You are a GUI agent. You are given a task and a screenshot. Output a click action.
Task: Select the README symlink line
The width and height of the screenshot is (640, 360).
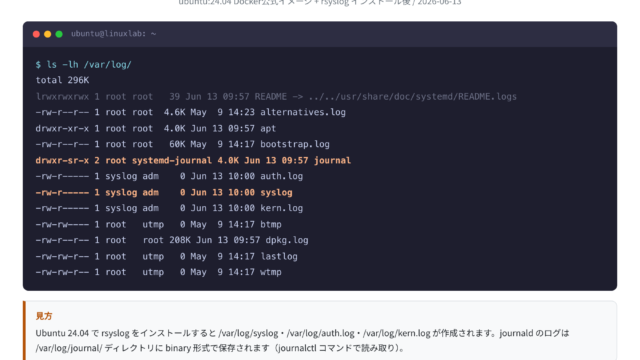(x=276, y=97)
